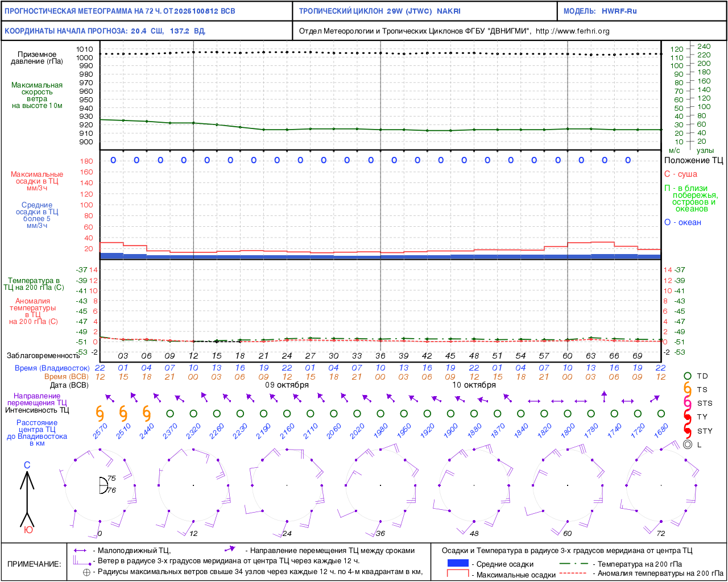This screenshot has height=582, width=728.
Task: Click the STY legend symbol
Action: (687, 431)
